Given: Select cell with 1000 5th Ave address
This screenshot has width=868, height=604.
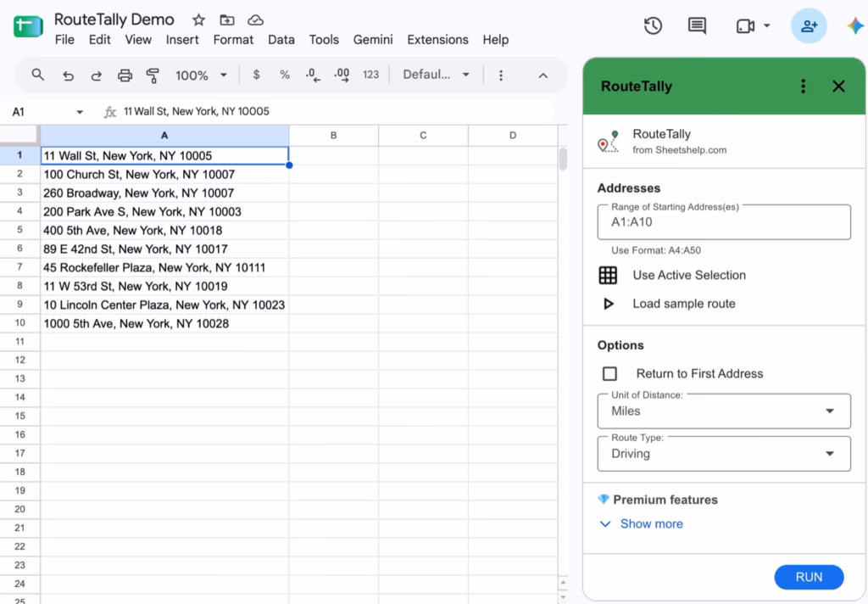Looking at the screenshot, I should click(x=164, y=323).
